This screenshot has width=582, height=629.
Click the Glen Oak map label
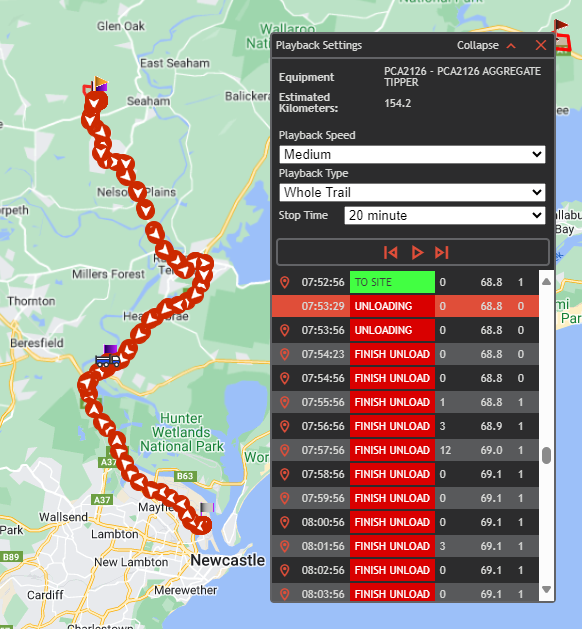(121, 26)
